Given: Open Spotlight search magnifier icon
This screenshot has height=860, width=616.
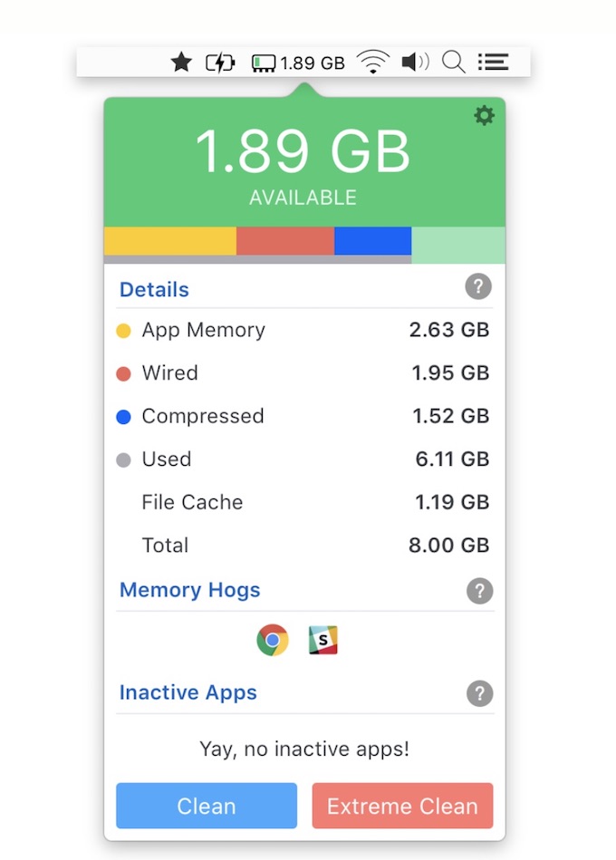Looking at the screenshot, I should (453, 63).
